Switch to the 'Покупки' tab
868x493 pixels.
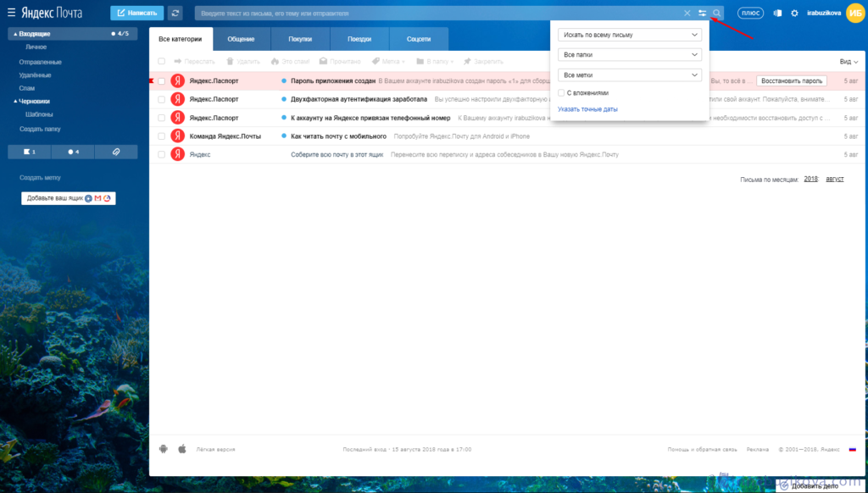click(299, 39)
